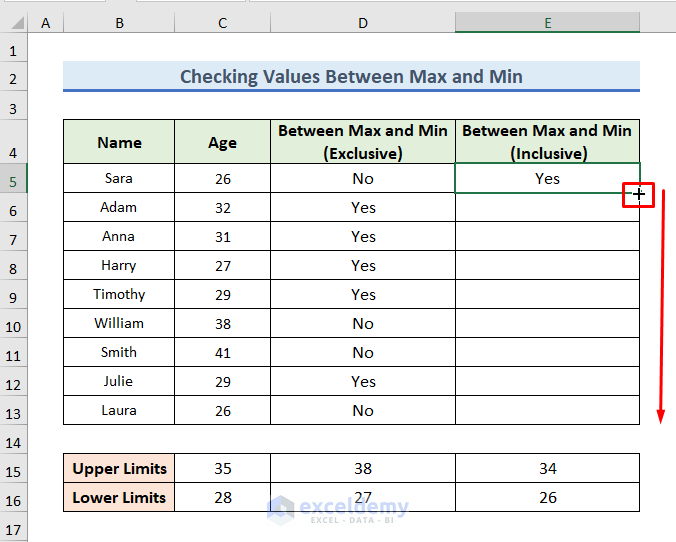
Task: Select column B header
Action: coord(119,23)
